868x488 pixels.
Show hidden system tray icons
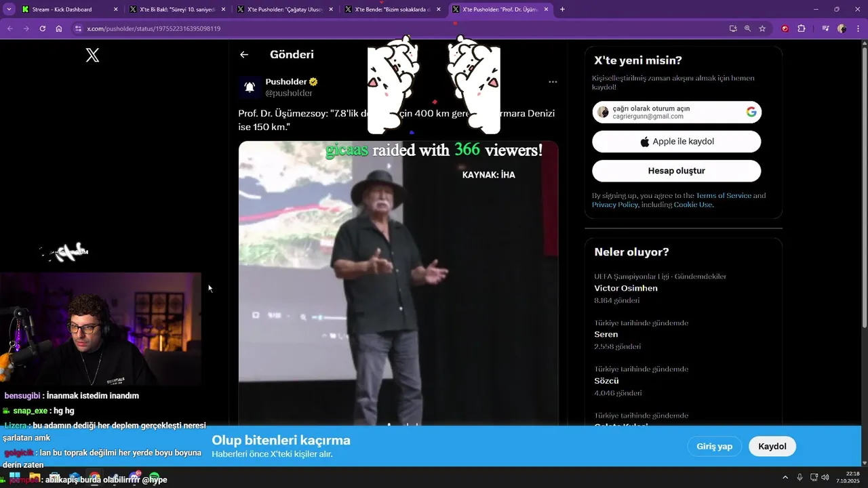coord(785,477)
